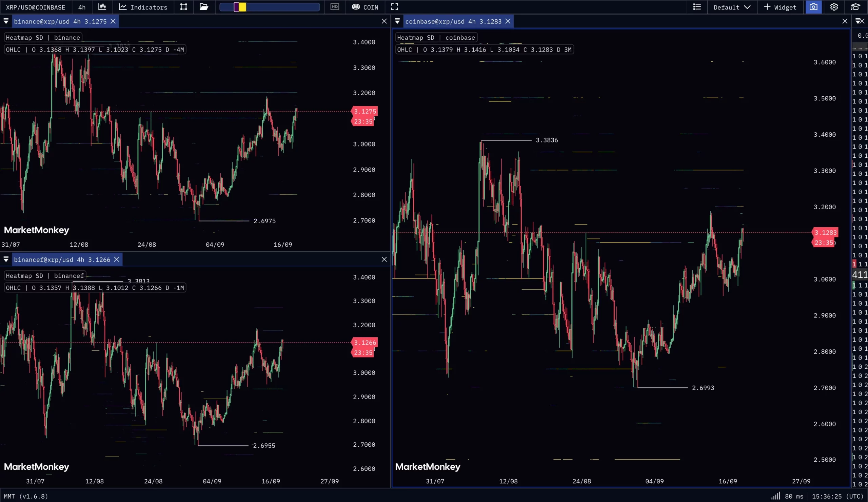
Task: Open the Indicators menu
Action: (x=143, y=7)
